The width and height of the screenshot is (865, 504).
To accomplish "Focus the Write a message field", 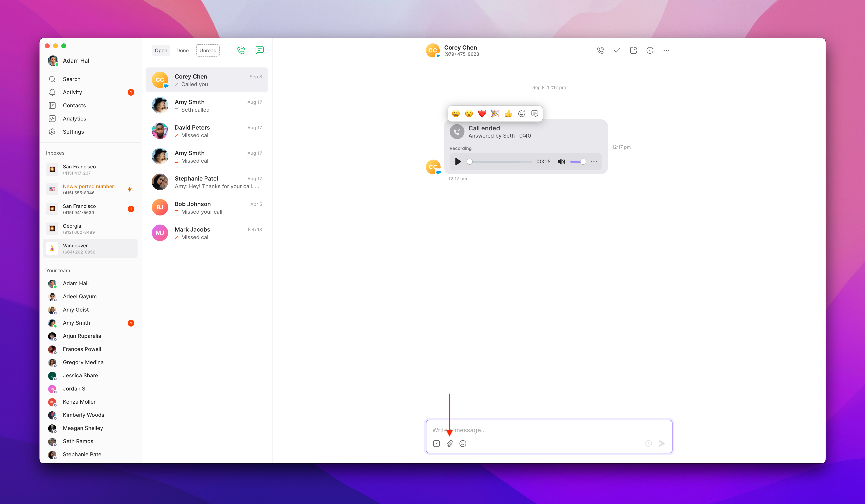I will coord(549,430).
